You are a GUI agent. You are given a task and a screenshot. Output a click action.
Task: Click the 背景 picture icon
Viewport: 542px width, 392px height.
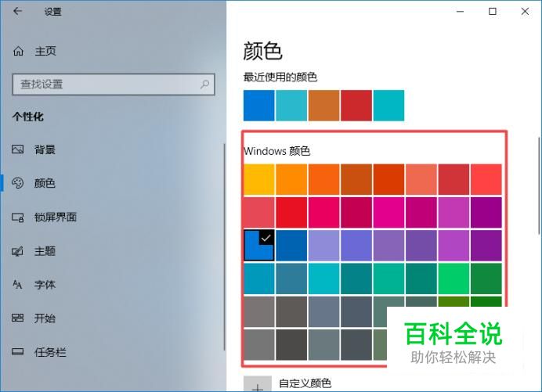tap(18, 149)
